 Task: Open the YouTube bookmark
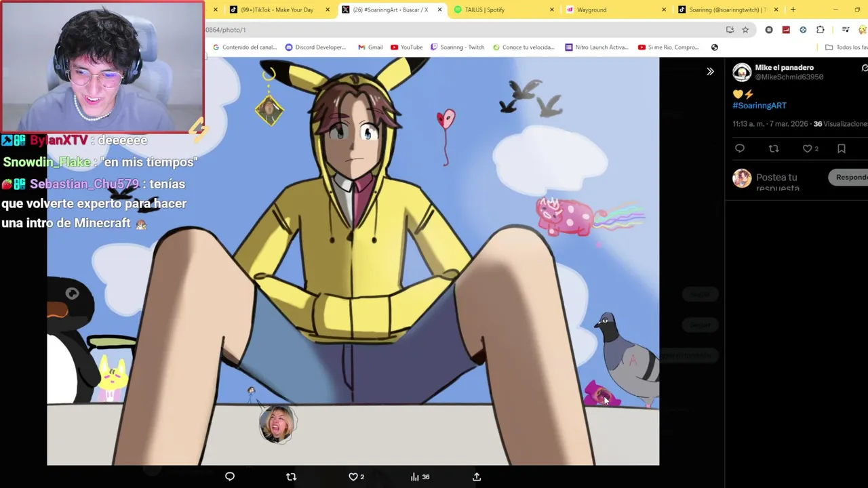406,47
